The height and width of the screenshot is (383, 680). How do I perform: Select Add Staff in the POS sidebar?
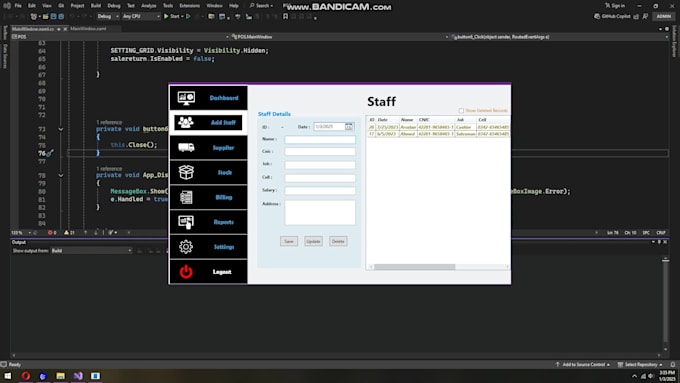click(209, 122)
